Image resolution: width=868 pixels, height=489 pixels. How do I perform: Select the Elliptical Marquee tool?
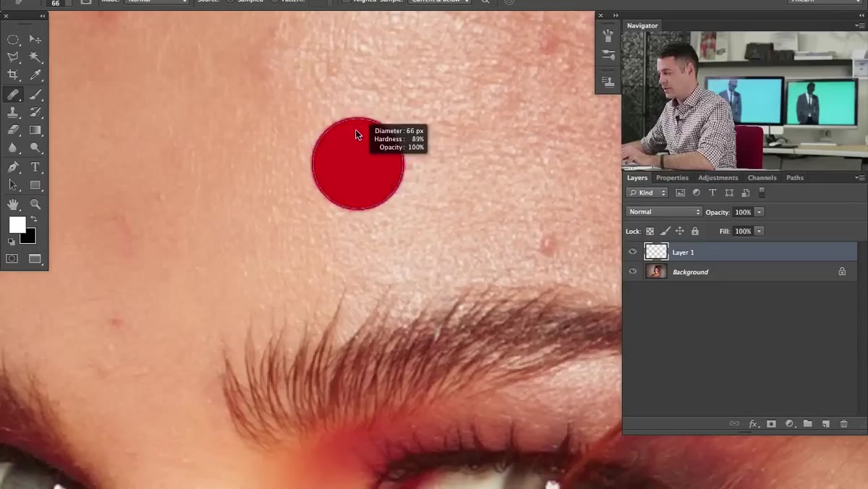[13, 39]
